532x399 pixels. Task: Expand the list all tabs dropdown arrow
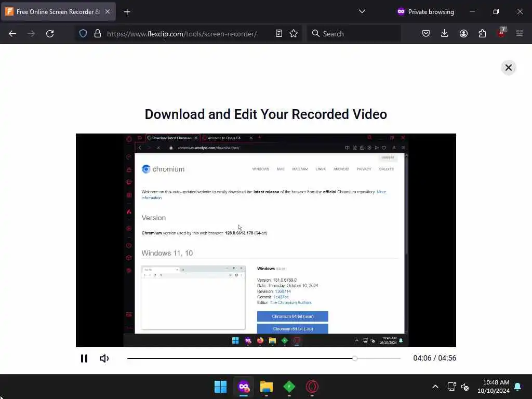(362, 11)
